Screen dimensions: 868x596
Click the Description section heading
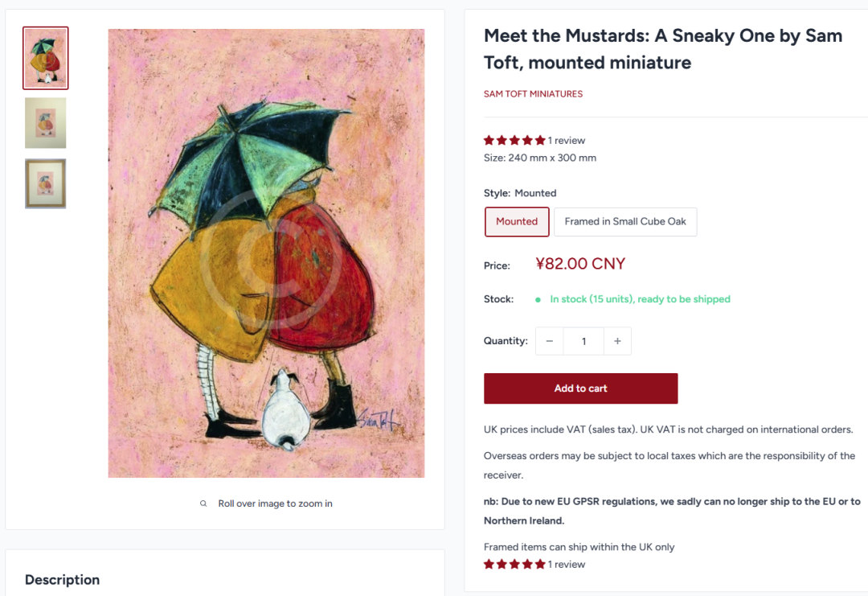(x=63, y=580)
